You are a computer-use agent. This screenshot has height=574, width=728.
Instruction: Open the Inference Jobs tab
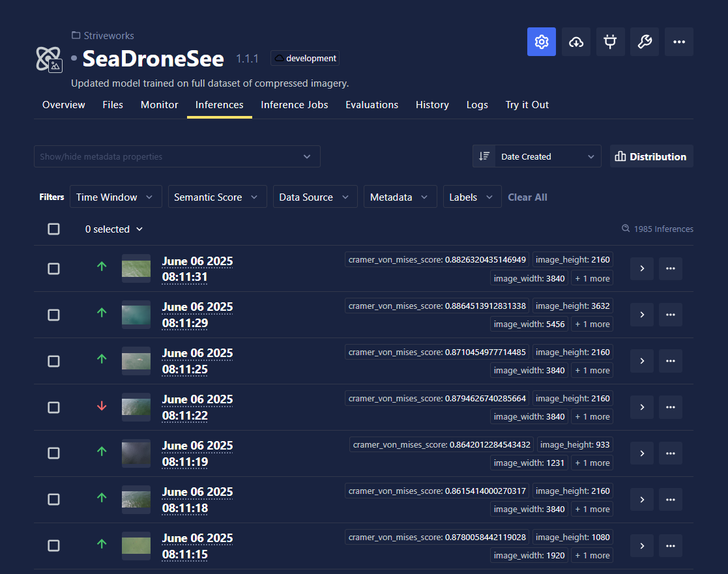click(x=295, y=105)
